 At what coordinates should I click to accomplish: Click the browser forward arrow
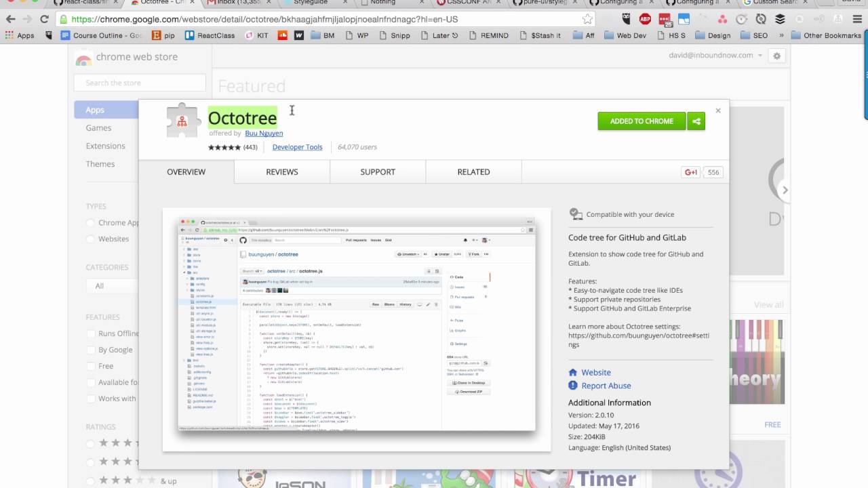[28, 20]
